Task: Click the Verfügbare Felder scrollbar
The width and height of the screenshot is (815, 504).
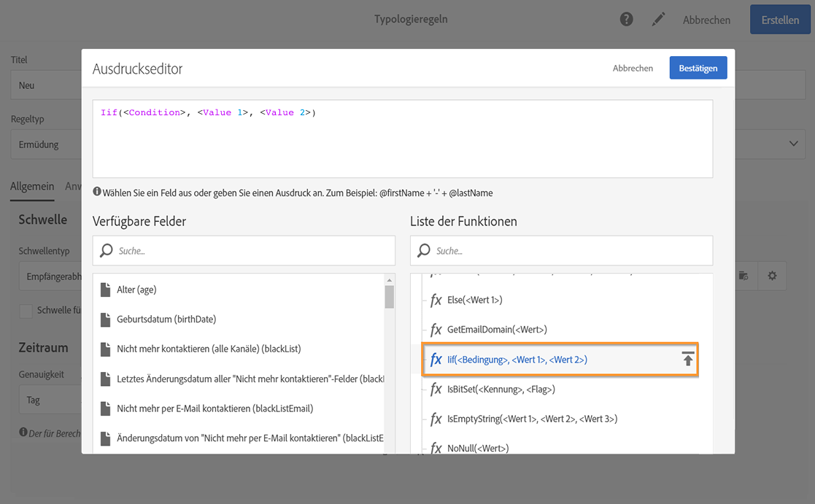Action: click(390, 365)
